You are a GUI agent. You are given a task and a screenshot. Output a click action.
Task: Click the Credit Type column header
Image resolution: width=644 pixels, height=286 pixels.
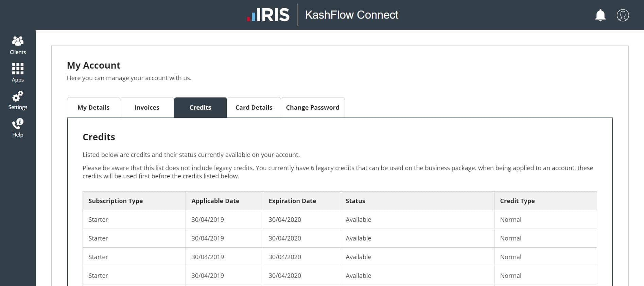tap(517, 201)
